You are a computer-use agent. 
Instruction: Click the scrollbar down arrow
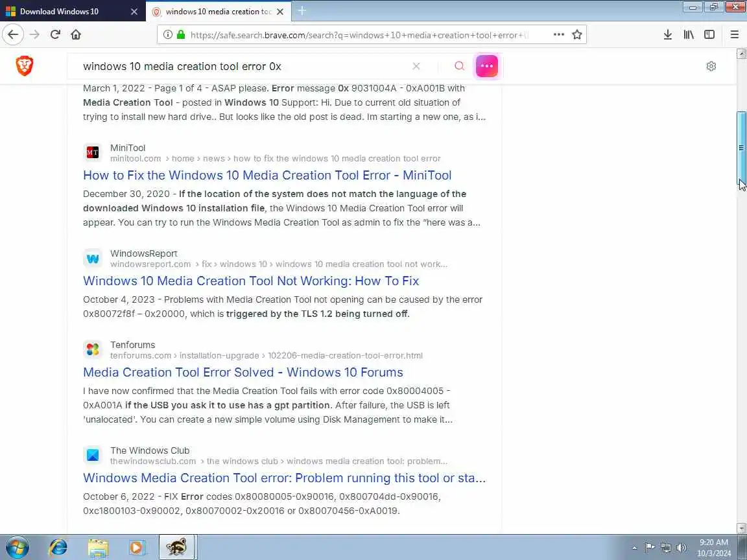tap(741, 528)
